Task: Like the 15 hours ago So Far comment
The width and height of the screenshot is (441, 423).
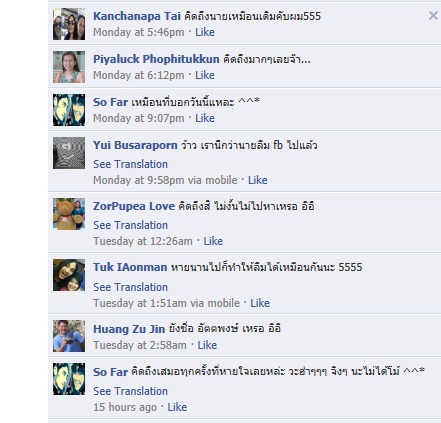Action: point(177,407)
